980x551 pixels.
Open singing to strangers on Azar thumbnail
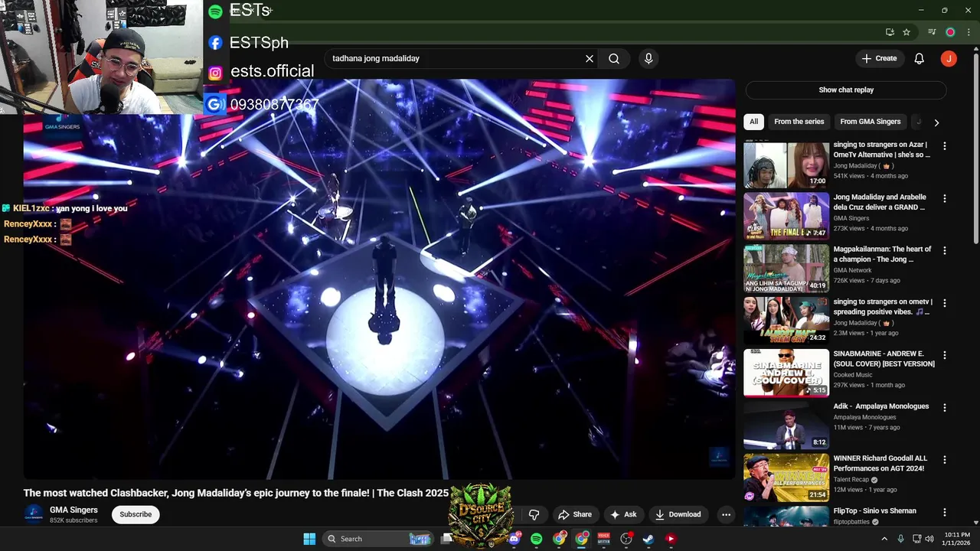(x=786, y=165)
